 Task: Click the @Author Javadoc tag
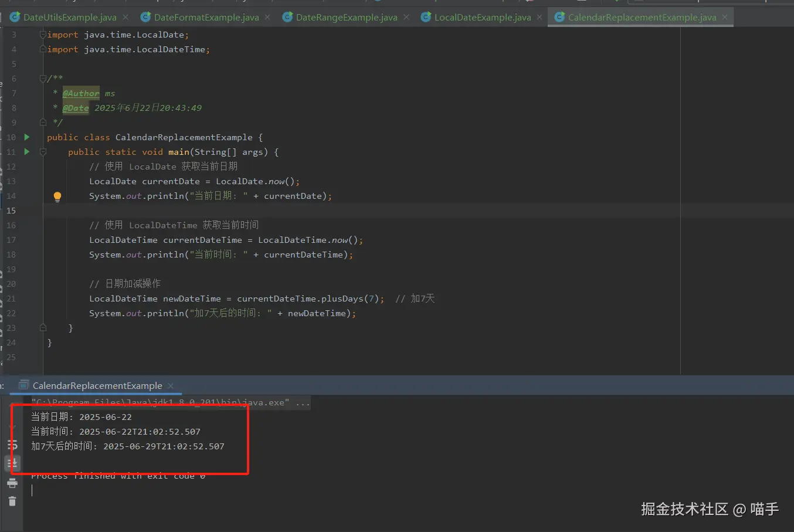coord(81,93)
